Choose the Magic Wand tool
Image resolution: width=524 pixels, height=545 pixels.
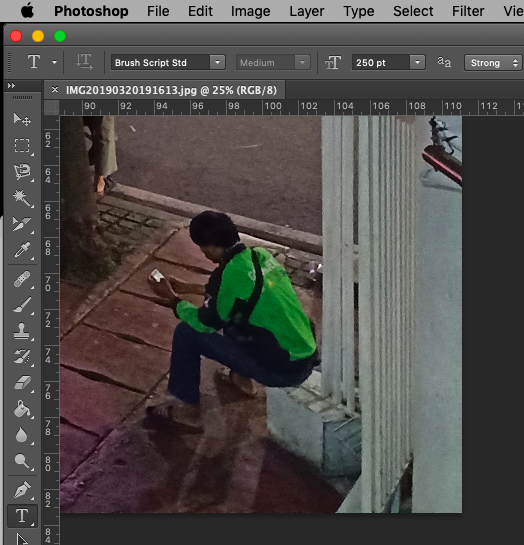[22, 197]
